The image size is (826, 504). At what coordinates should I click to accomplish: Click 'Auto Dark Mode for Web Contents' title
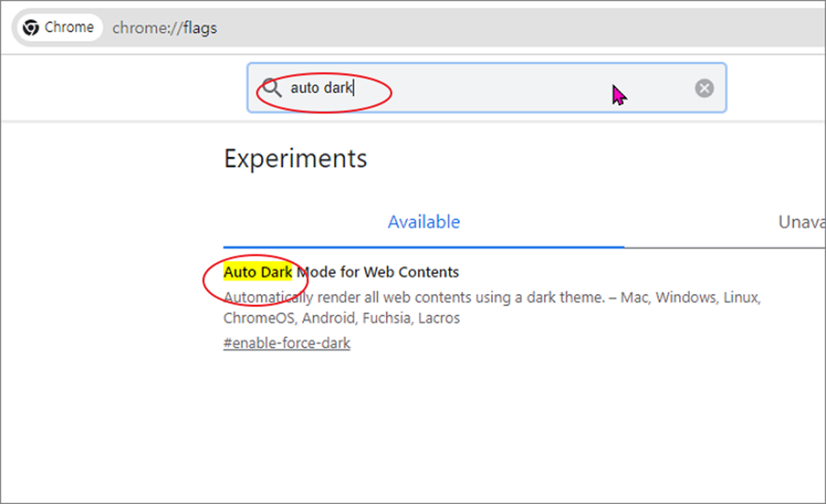[341, 272]
